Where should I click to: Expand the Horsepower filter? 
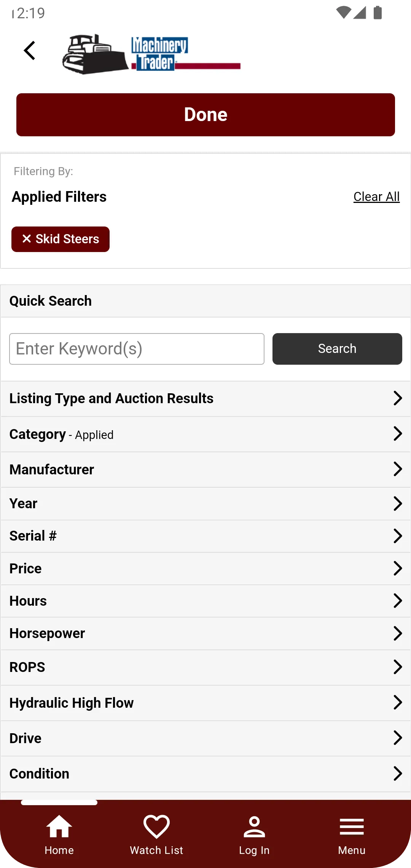pyautogui.click(x=205, y=633)
